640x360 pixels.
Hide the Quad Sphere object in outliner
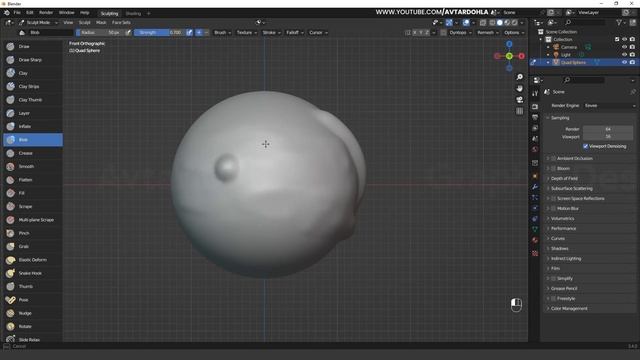coord(624,62)
